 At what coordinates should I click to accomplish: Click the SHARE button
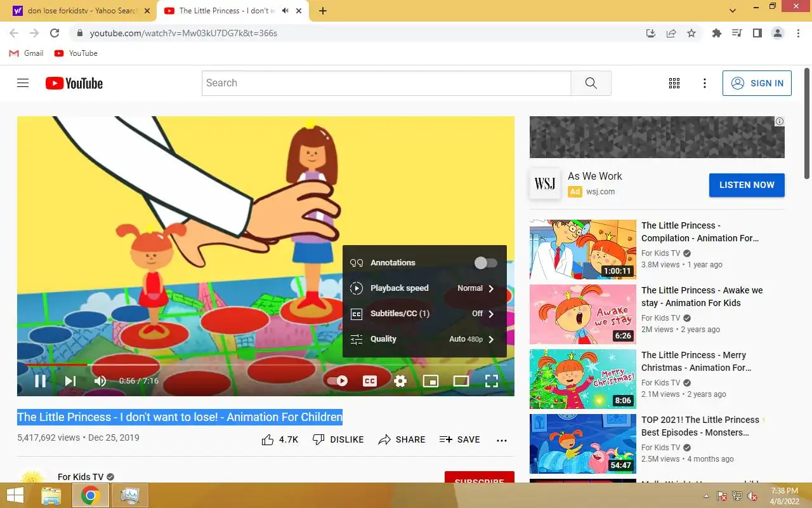(402, 439)
